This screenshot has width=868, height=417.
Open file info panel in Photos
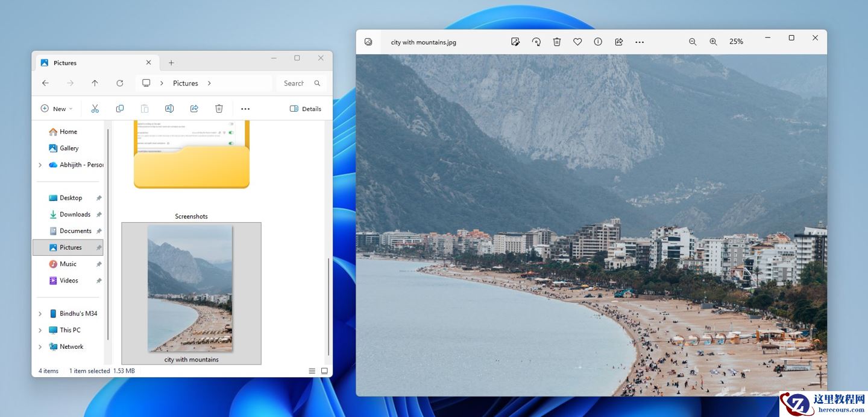click(597, 42)
